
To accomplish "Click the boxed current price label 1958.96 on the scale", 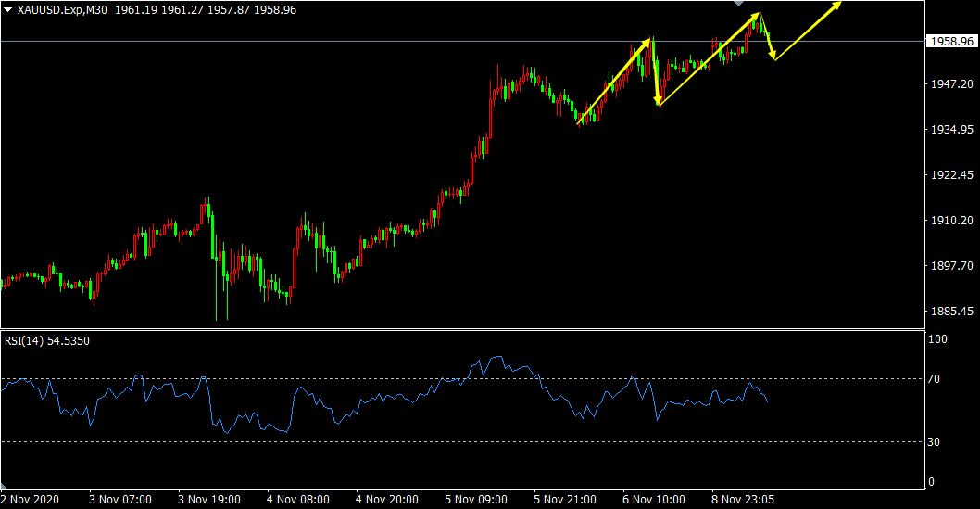I will coord(952,42).
